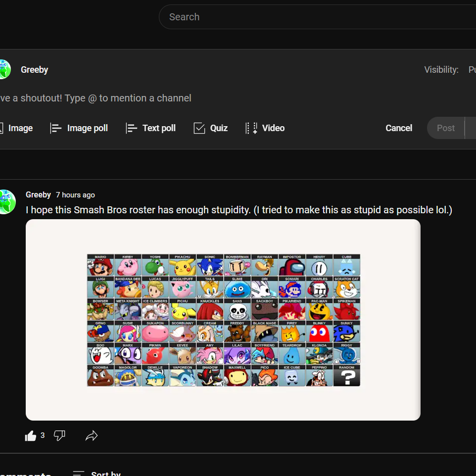The image size is (476, 476).
Task: Add an Image to the post
Action: tap(16, 128)
